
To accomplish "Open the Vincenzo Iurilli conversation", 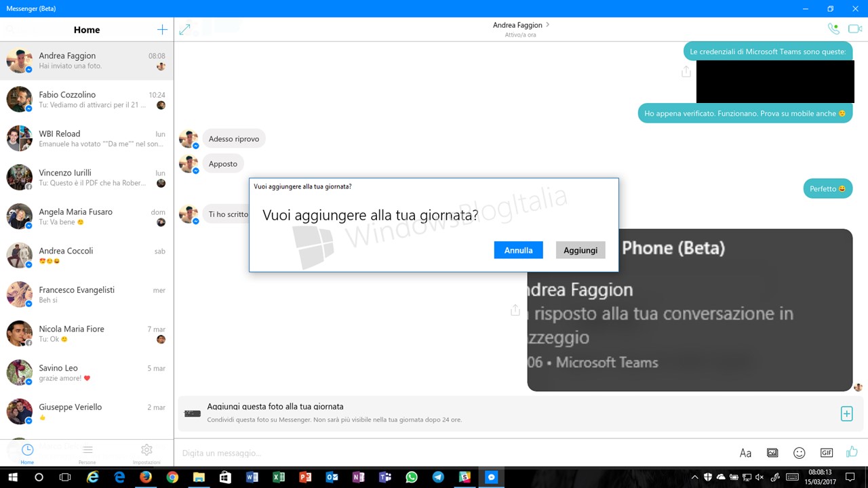I will 87,178.
